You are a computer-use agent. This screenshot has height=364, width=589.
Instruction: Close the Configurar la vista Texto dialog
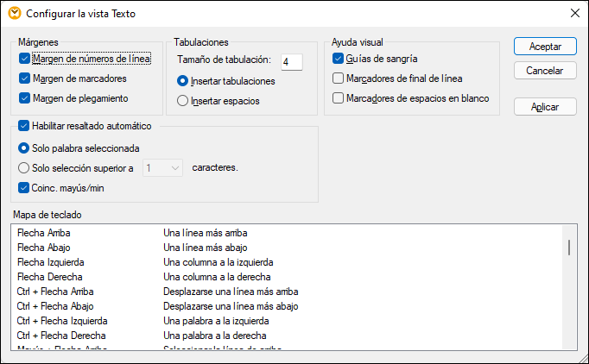pos(573,14)
